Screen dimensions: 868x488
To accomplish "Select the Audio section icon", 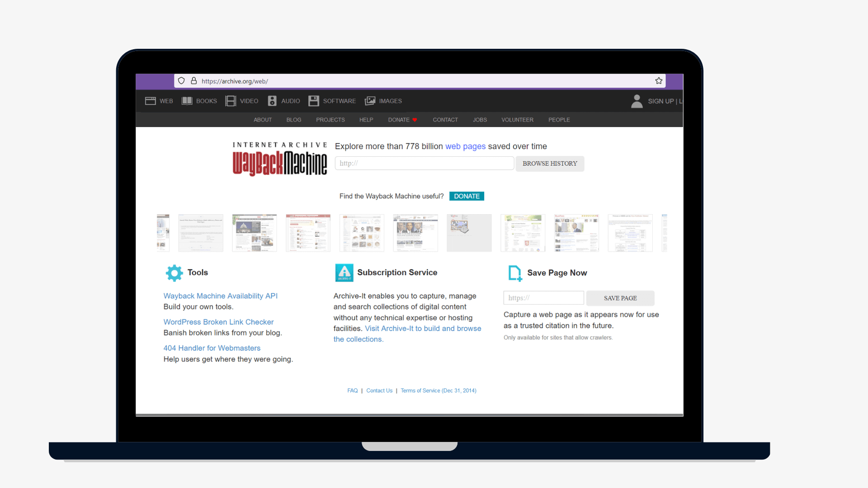I will pyautogui.click(x=272, y=101).
